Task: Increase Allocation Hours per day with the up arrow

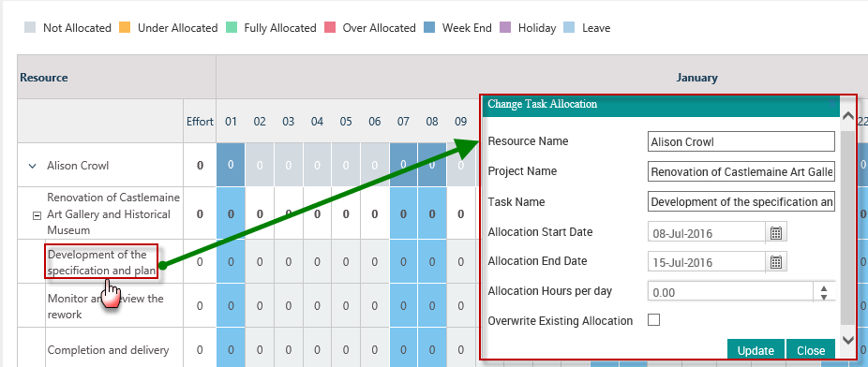Action: [824, 288]
